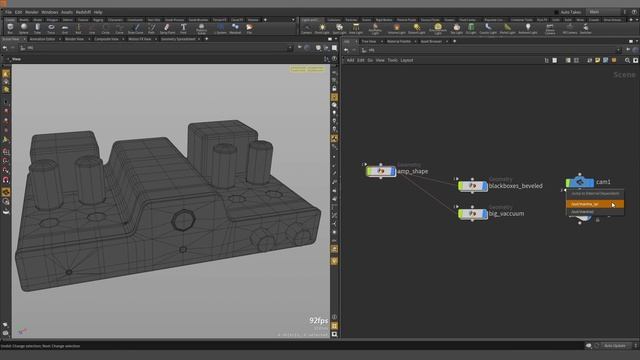Toggle display flag on big_vaccuum node

pyautogui.click(x=485, y=214)
